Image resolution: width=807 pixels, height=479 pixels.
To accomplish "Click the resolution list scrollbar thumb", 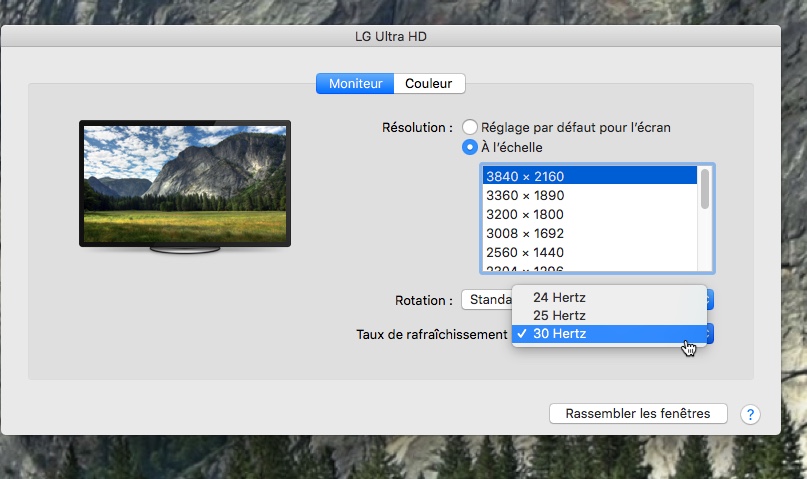I will click(705, 189).
